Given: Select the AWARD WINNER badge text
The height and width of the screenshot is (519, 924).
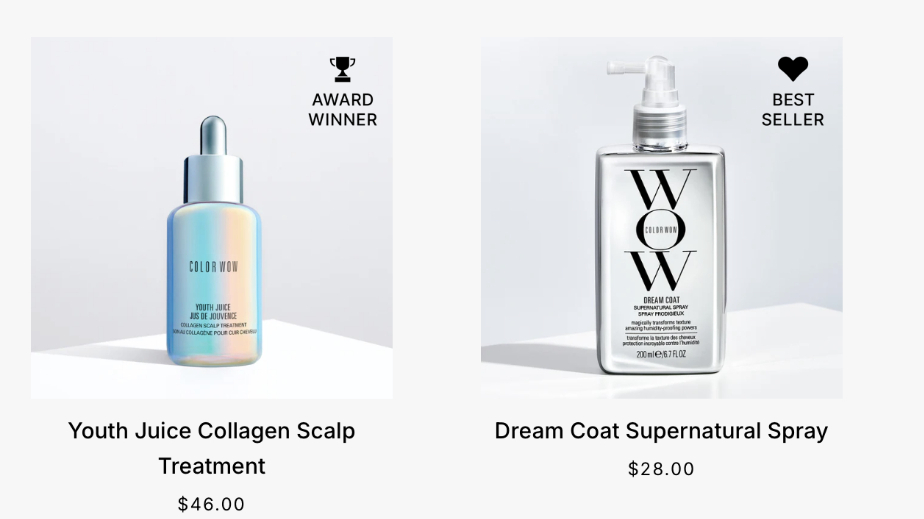Looking at the screenshot, I should tap(342, 110).
